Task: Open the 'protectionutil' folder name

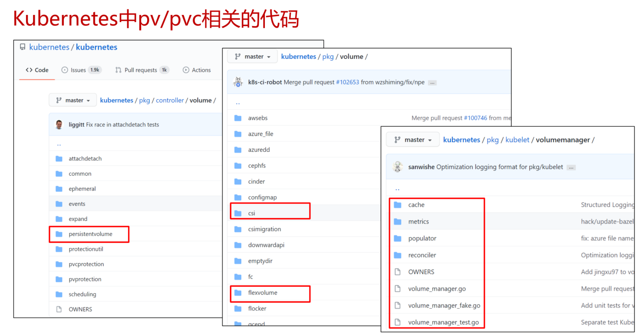Action: (x=86, y=249)
